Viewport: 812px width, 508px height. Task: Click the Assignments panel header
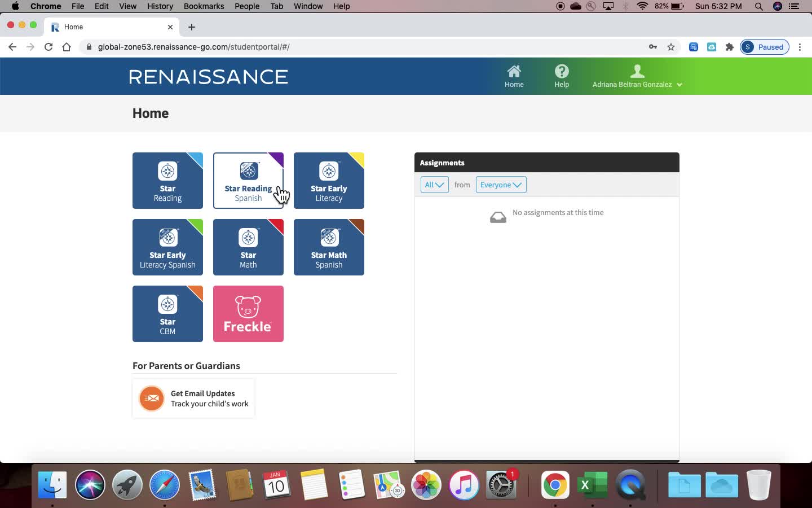(547, 163)
